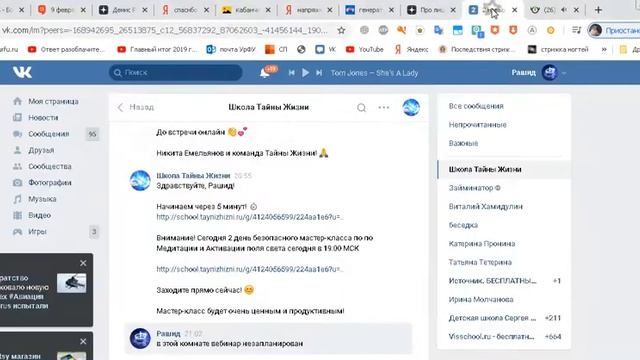Open почта УрФУ bookmark
640x360 pixels.
[x=231, y=49]
